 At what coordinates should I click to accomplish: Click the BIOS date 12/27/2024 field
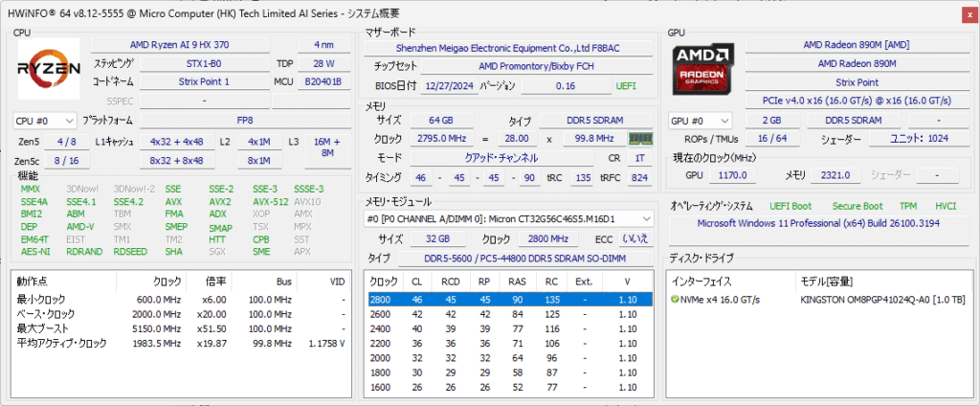tap(448, 86)
